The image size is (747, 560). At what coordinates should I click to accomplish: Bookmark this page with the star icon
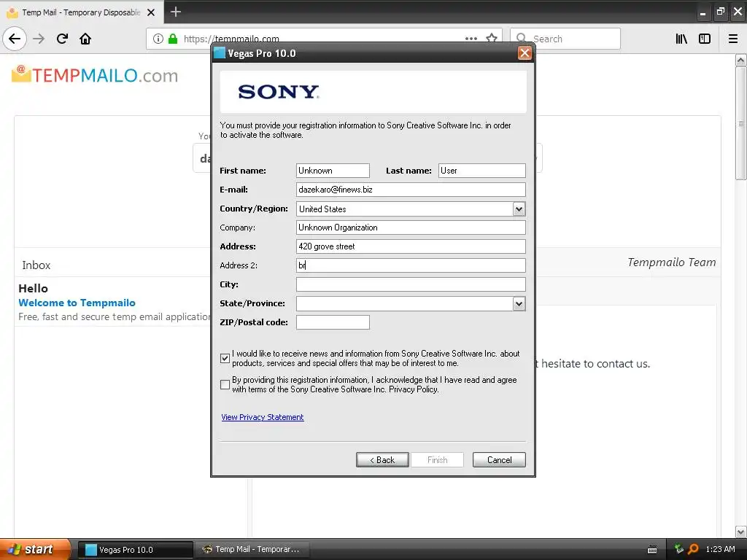click(492, 38)
